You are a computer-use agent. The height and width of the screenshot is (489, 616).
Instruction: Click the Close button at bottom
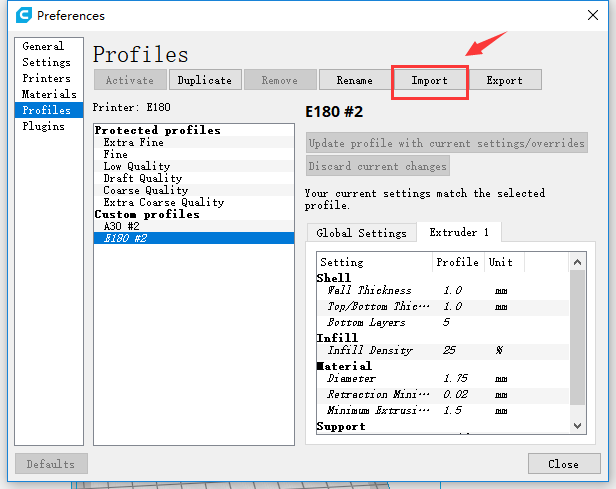point(564,464)
